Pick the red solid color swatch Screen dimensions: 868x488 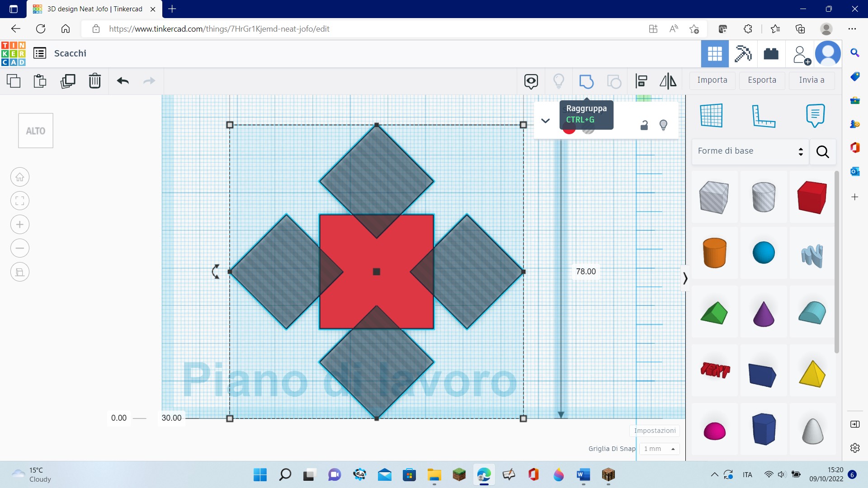click(x=569, y=130)
